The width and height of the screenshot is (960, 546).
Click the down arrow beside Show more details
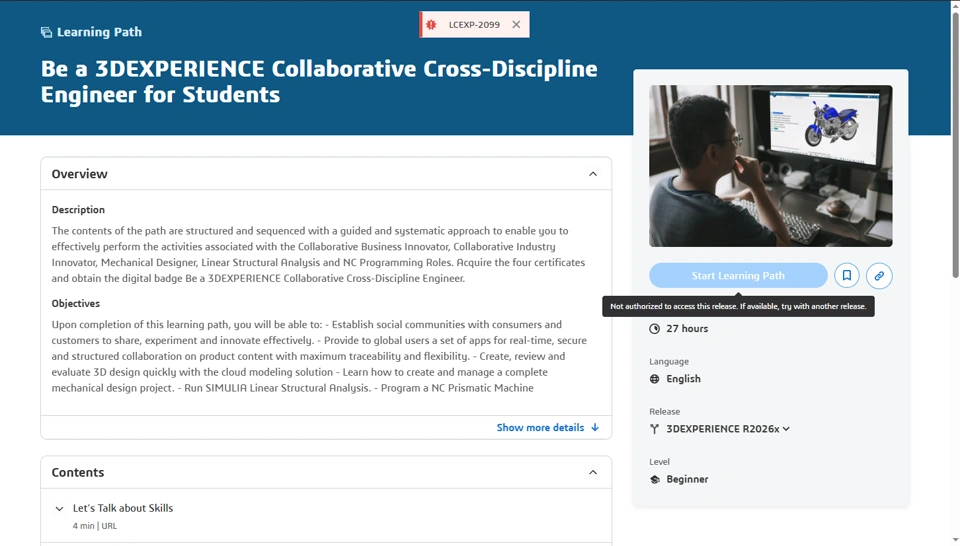coord(595,427)
